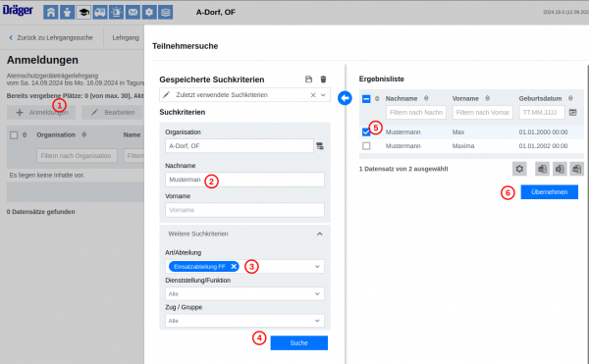Remove the Einsatzabteilung FF tag
Viewport: 589px width, 364px height.
234,267
